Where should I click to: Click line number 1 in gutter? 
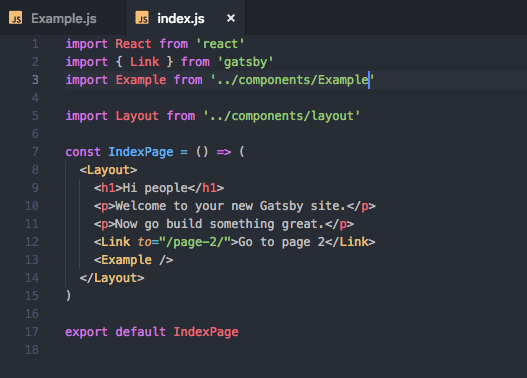click(x=35, y=44)
